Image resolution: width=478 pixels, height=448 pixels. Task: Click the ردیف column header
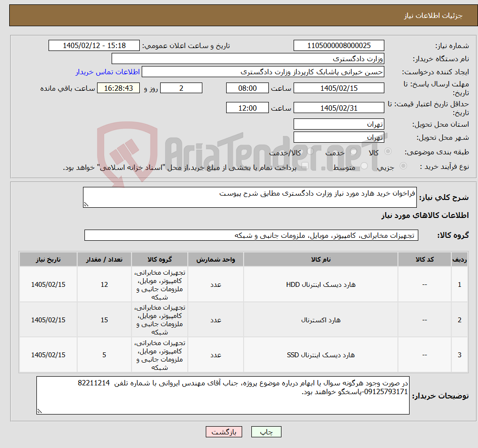click(x=460, y=259)
